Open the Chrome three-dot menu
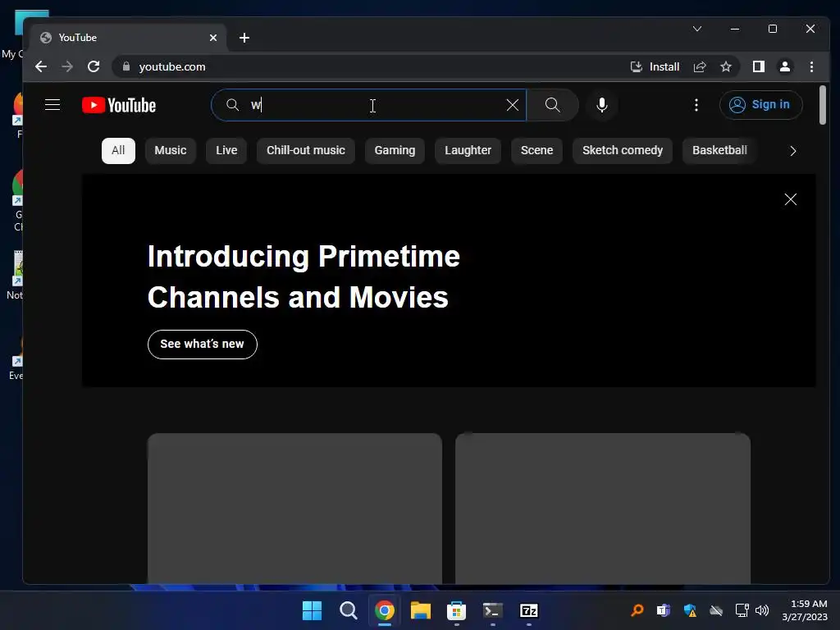The height and width of the screenshot is (630, 840). click(811, 67)
